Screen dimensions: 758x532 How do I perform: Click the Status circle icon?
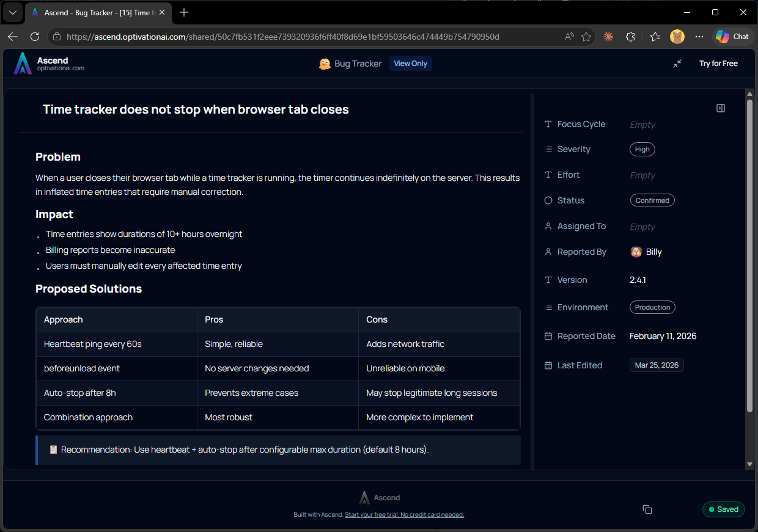[548, 200]
